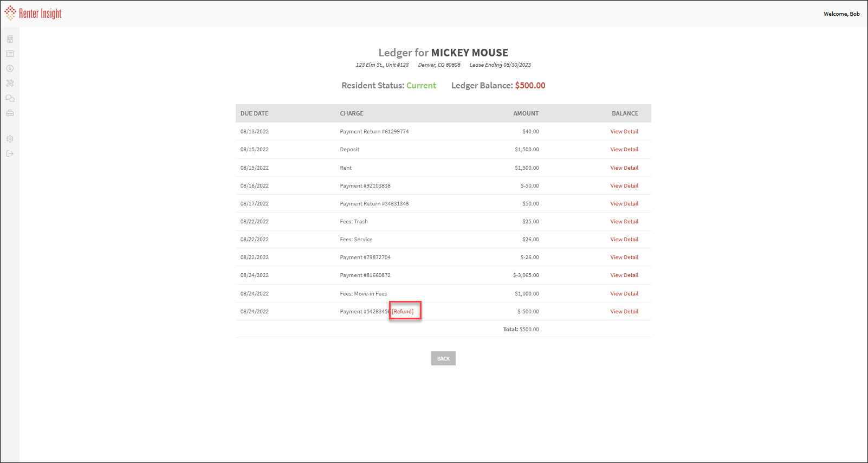
Task: Click the Renter Insight logo
Action: pos(33,14)
